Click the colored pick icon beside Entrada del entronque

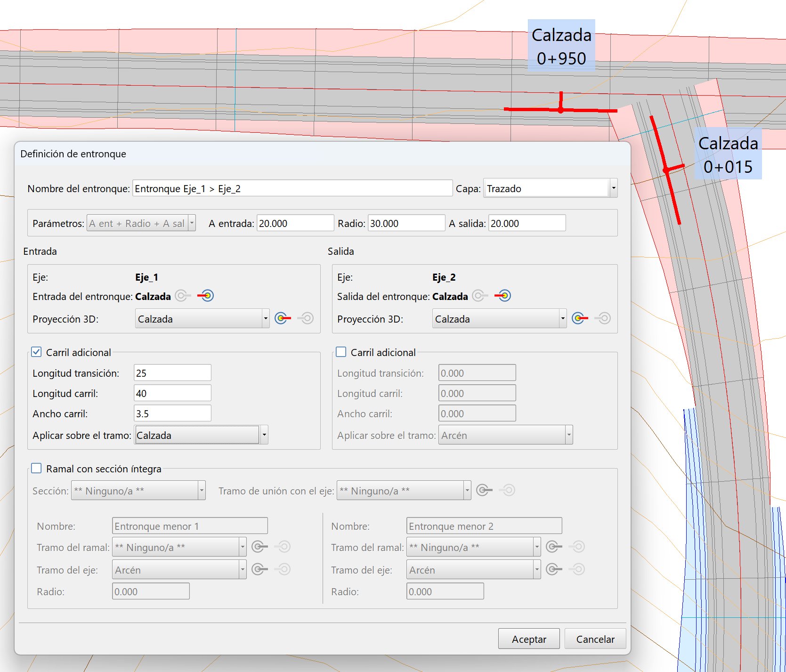206,296
